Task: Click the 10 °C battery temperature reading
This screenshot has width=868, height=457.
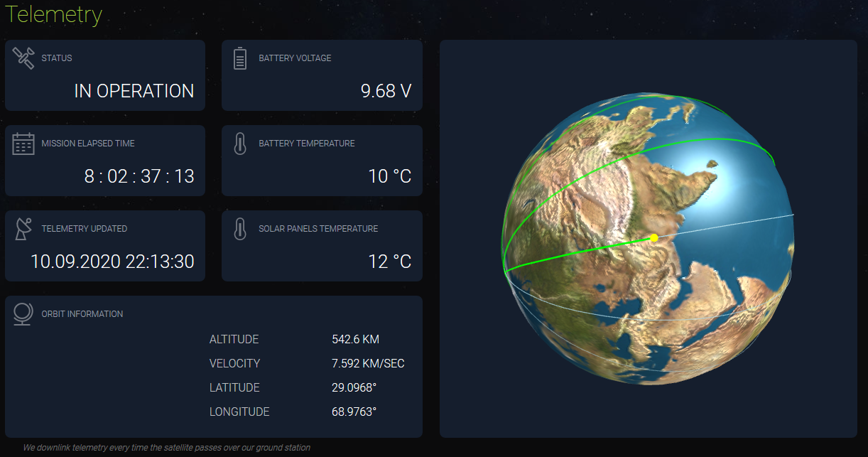Action: [x=389, y=176]
